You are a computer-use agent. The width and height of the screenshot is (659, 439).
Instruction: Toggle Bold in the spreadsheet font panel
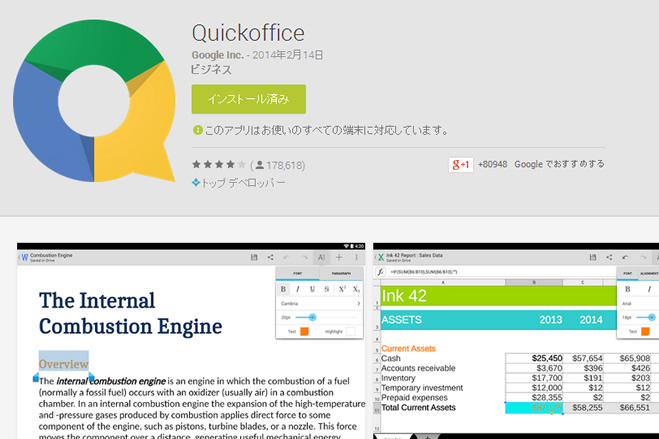(628, 289)
